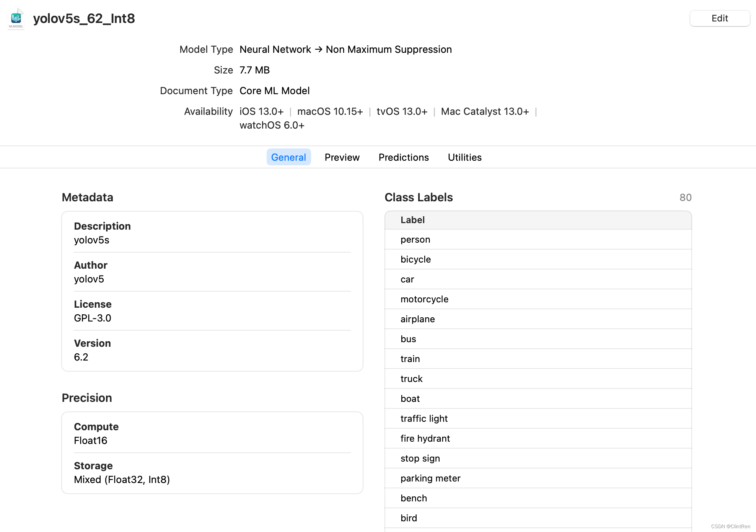Click the Author value yolov5
Screen dimensions: 756x532
click(89, 279)
